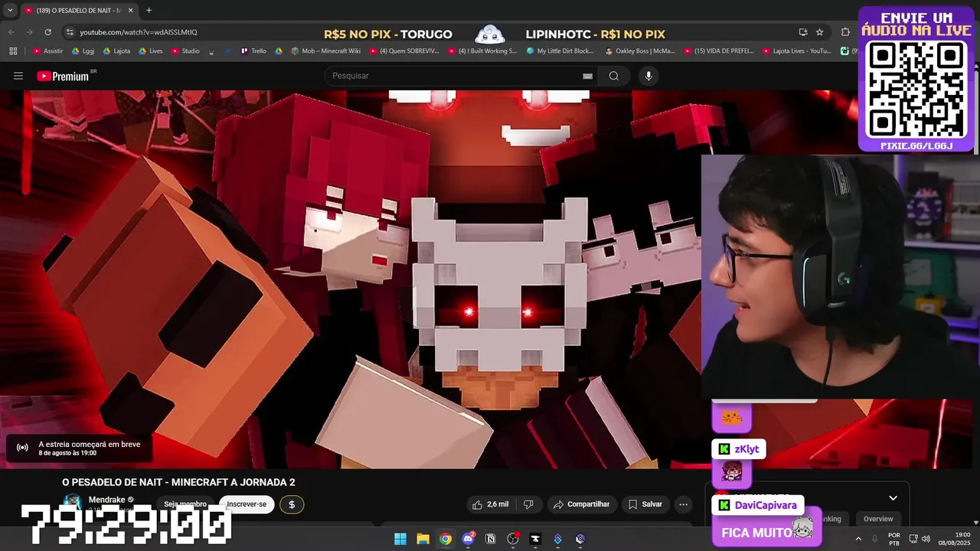Open Discord from the taskbar
Viewport: 980px width, 551px height.
pyautogui.click(x=468, y=539)
